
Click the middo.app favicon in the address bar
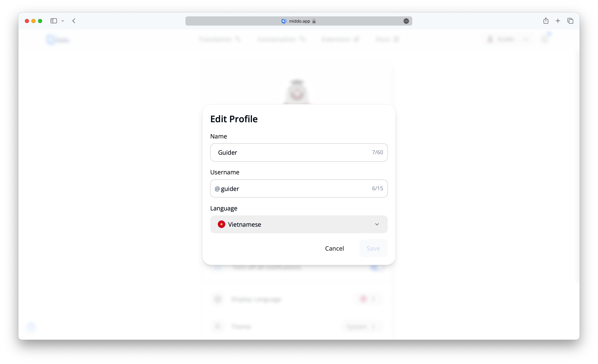pyautogui.click(x=284, y=21)
